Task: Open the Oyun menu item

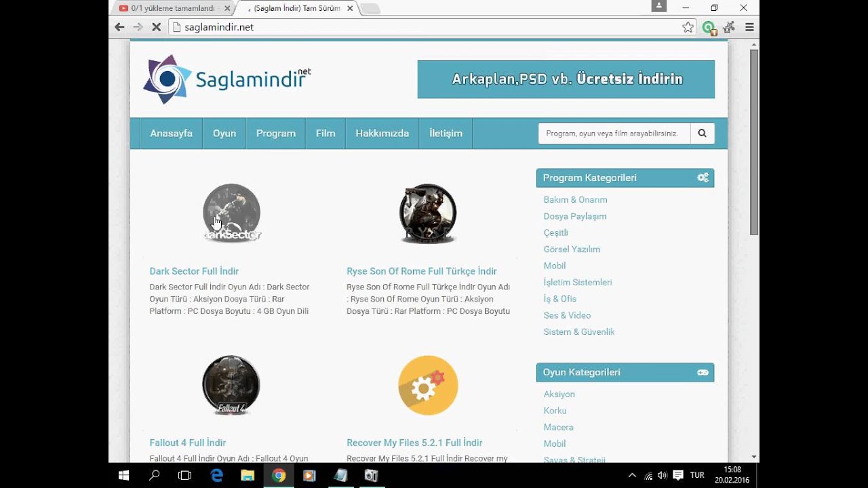Action: pyautogui.click(x=224, y=134)
